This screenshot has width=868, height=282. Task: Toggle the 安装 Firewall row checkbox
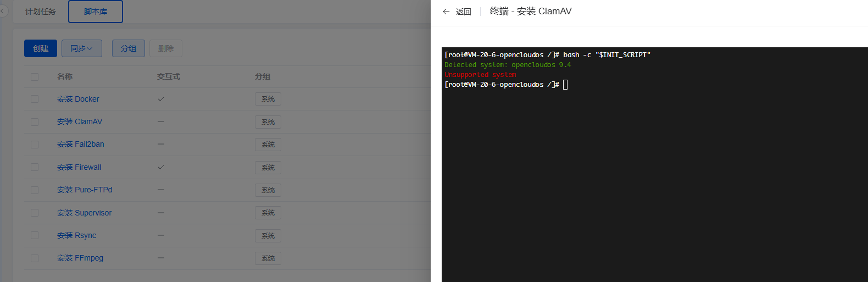[x=35, y=167]
